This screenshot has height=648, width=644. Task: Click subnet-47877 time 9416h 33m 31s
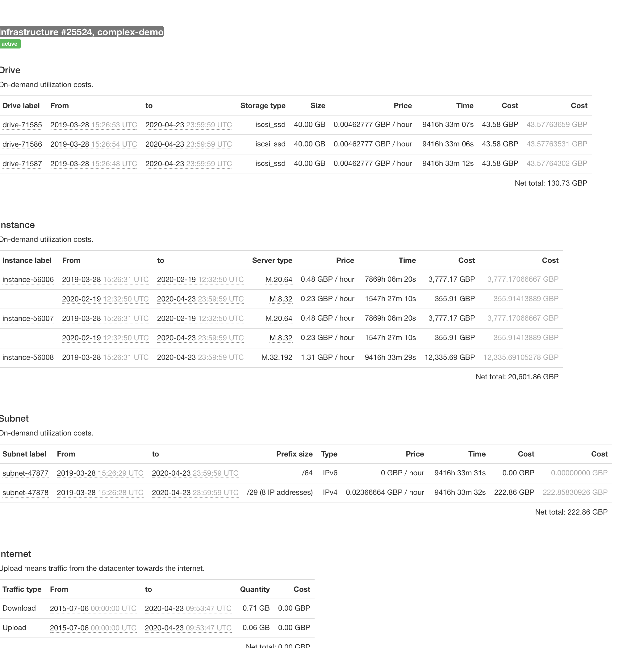click(460, 473)
